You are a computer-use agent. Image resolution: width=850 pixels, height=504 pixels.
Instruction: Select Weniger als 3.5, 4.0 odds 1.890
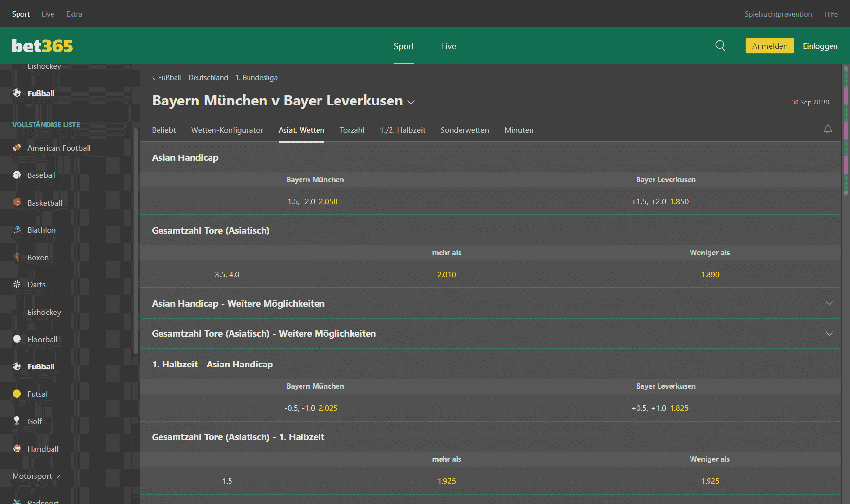pos(710,274)
